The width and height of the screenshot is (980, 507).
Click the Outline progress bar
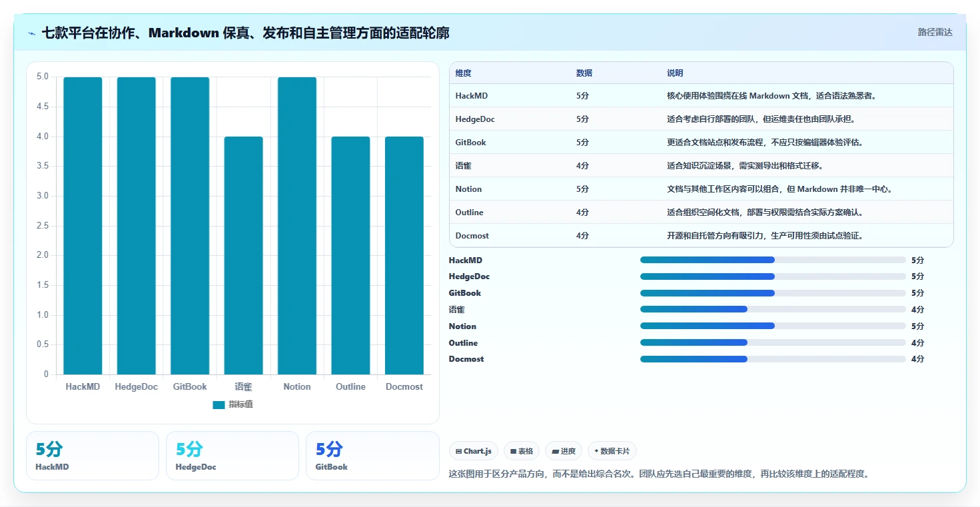(773, 342)
